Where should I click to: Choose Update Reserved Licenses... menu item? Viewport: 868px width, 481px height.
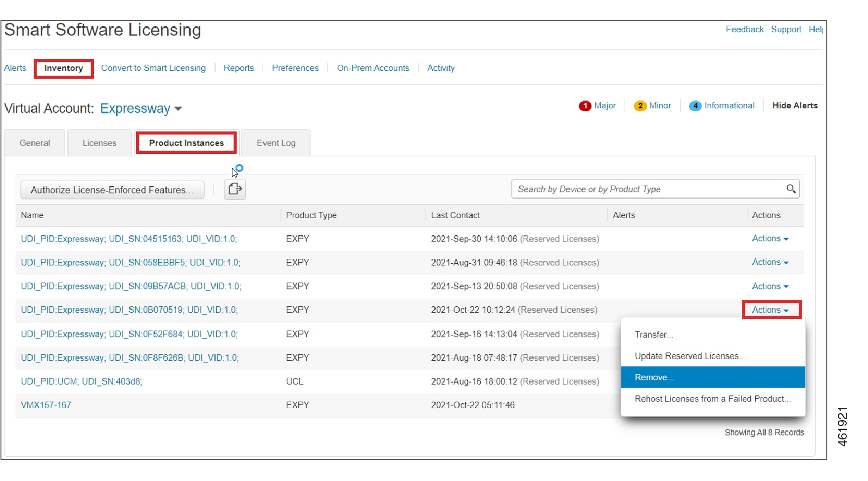click(713, 356)
